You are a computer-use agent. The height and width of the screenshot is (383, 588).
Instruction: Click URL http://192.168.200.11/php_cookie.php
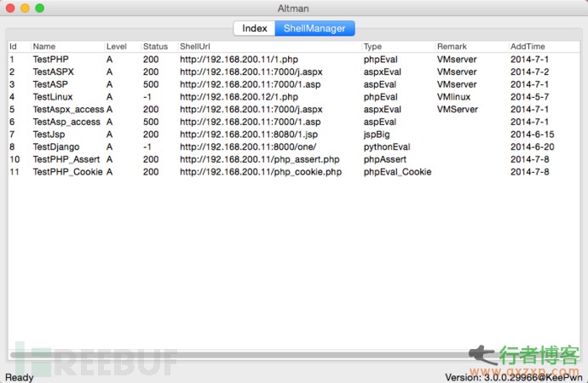point(261,172)
